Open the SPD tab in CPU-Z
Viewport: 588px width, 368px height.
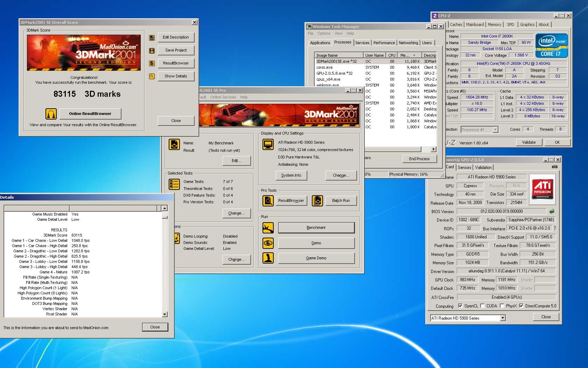pos(511,25)
